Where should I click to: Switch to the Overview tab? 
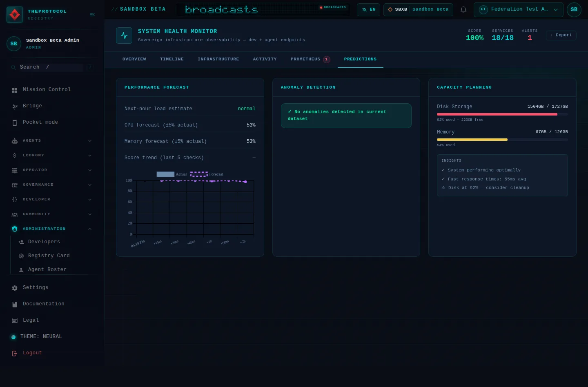click(x=134, y=59)
